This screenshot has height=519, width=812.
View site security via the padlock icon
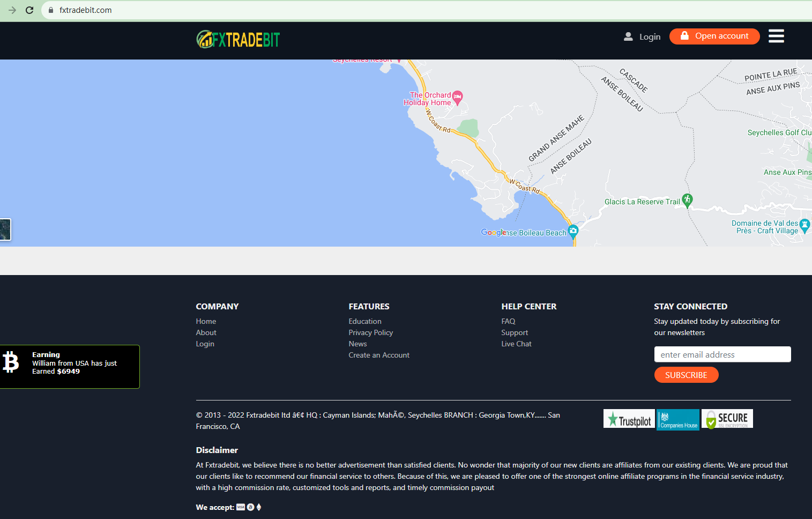point(51,10)
